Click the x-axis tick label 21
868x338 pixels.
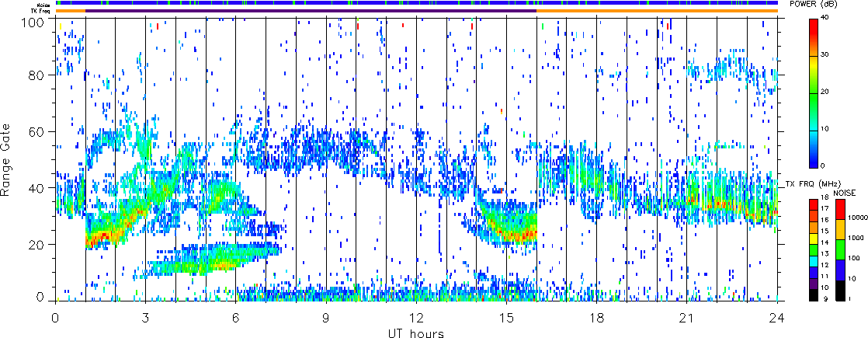(x=687, y=319)
